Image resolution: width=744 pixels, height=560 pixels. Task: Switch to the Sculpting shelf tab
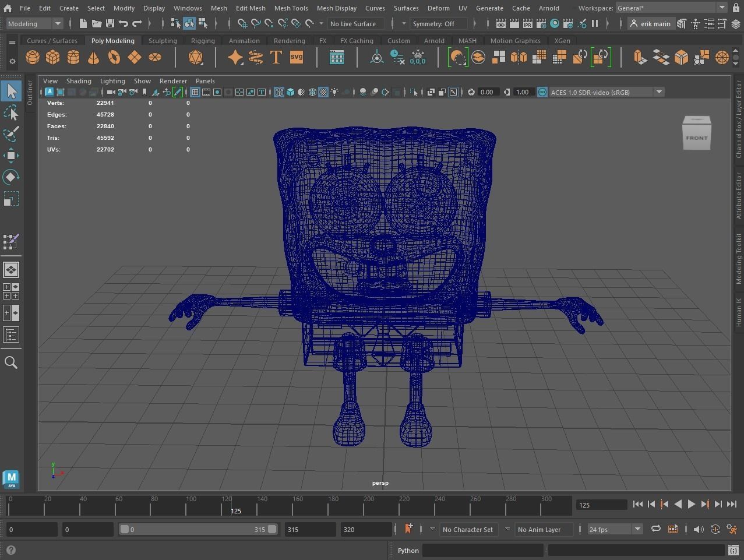(x=162, y=40)
